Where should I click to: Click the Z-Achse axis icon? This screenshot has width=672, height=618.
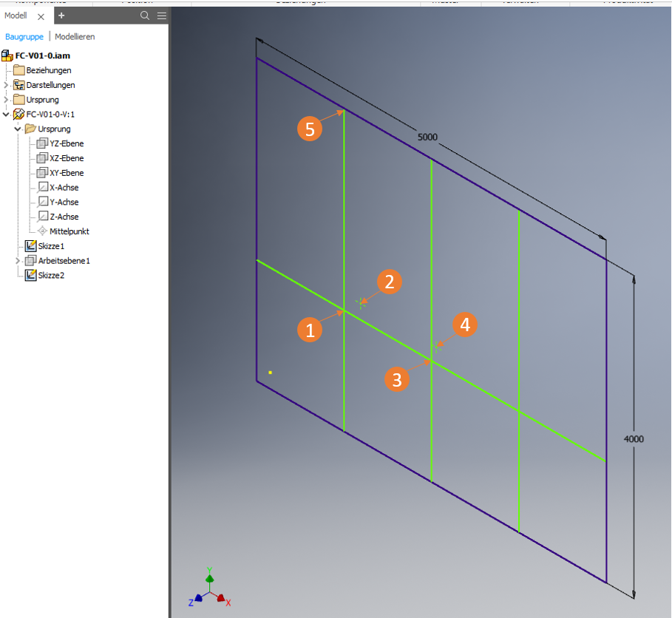tap(42, 217)
